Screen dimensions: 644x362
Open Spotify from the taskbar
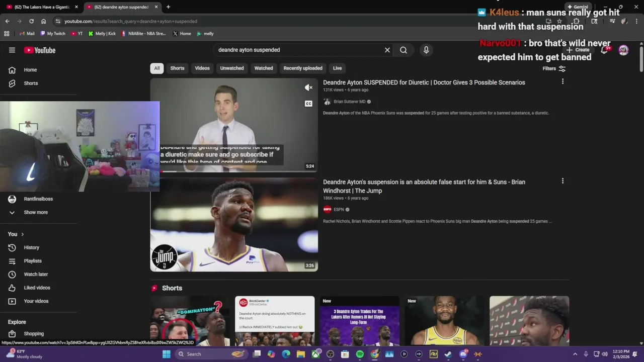[360, 354]
